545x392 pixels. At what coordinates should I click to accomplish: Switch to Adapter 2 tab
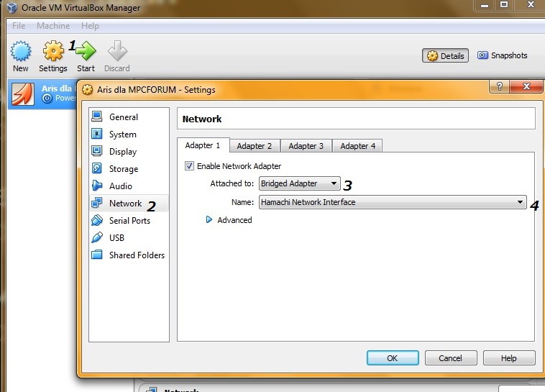tap(255, 146)
